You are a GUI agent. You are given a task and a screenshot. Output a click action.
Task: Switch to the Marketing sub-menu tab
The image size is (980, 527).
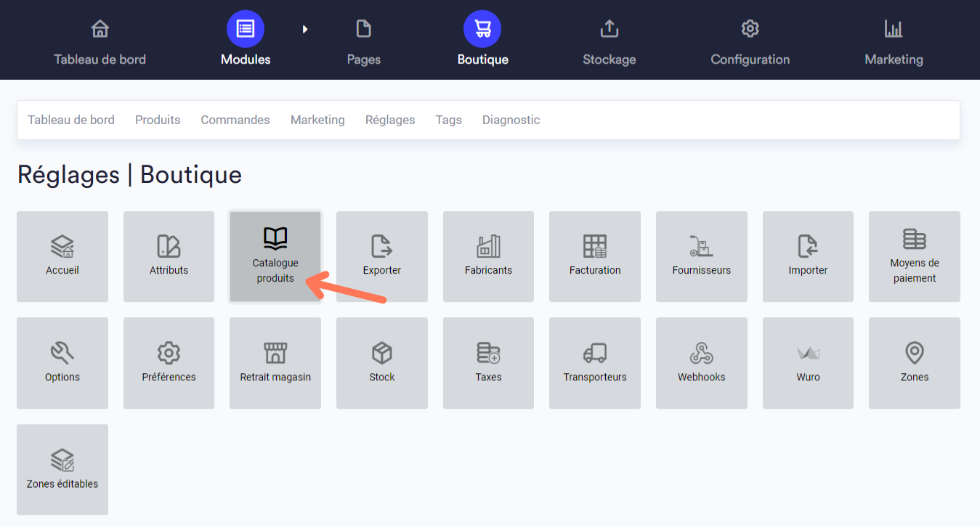[317, 120]
